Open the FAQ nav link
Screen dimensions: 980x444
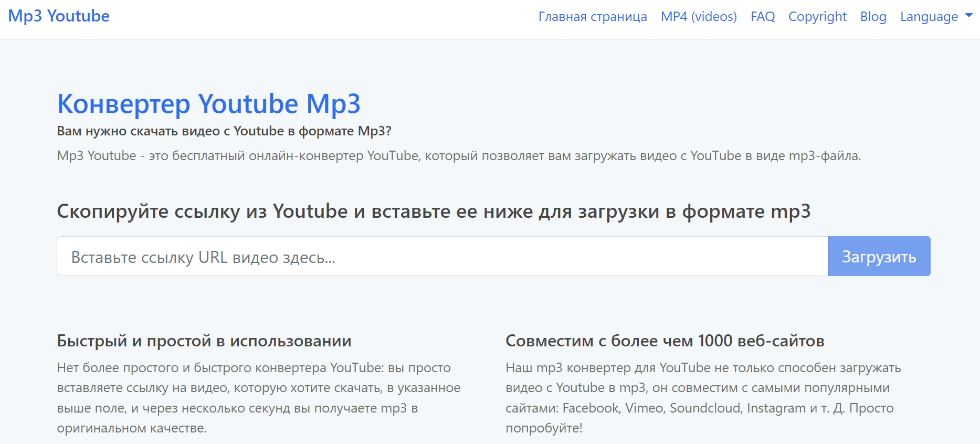click(763, 17)
